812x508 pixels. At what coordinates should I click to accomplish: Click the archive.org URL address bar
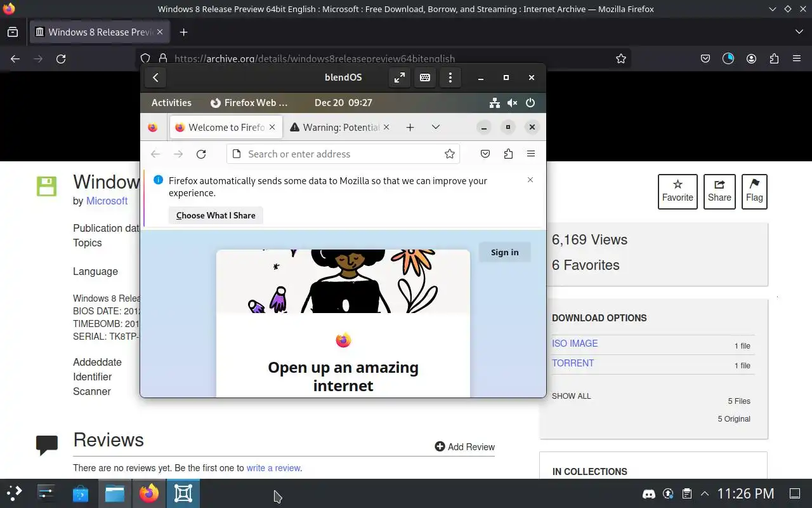coord(384,58)
